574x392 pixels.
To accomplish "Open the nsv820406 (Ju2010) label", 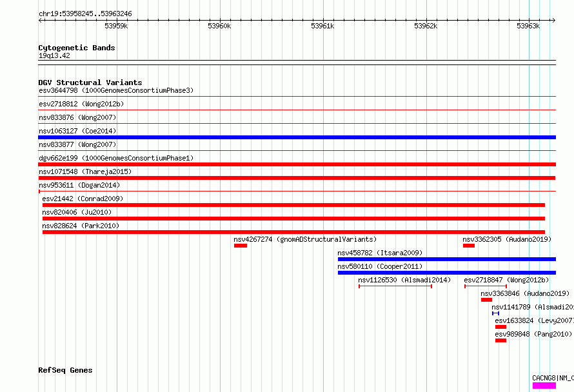I will coord(77,212).
